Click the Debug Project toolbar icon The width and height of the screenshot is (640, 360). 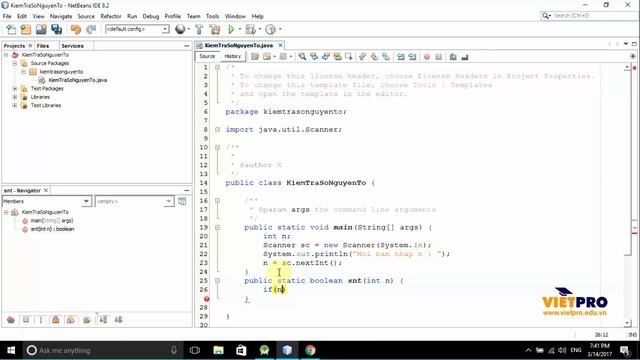pos(251,29)
